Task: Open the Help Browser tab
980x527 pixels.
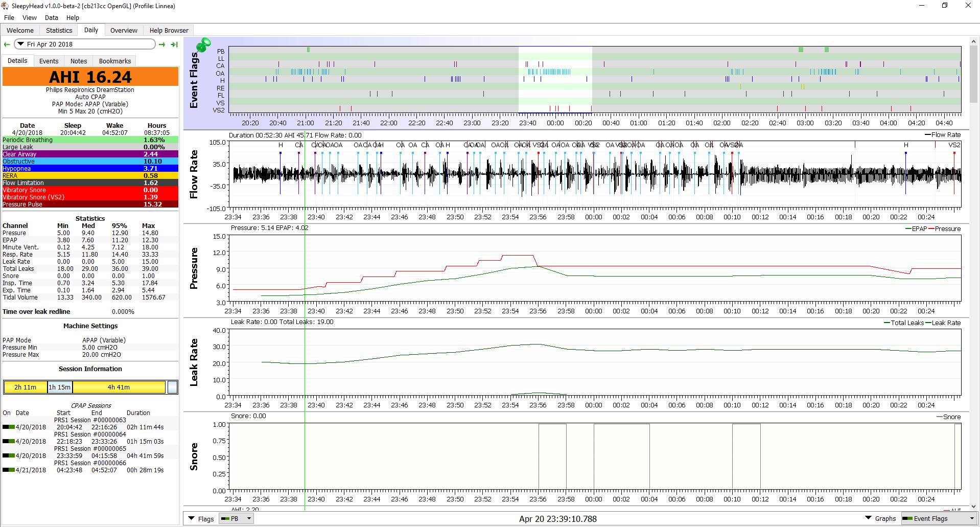Action: pos(169,31)
